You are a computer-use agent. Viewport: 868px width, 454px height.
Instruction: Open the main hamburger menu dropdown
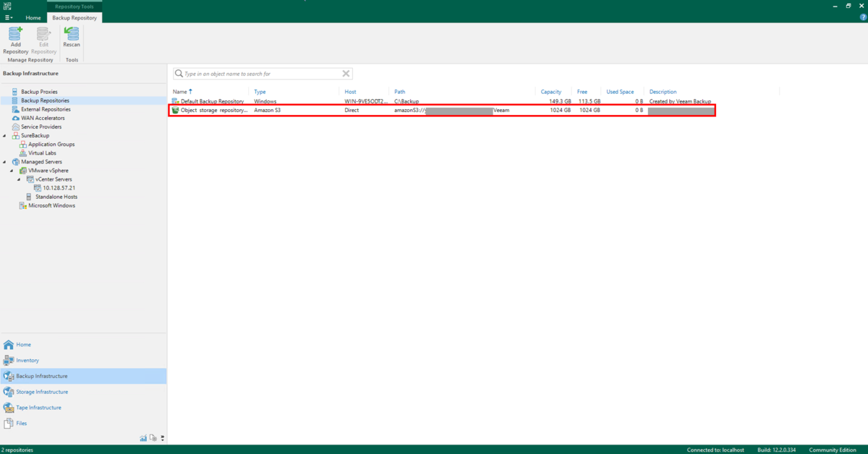coord(9,17)
